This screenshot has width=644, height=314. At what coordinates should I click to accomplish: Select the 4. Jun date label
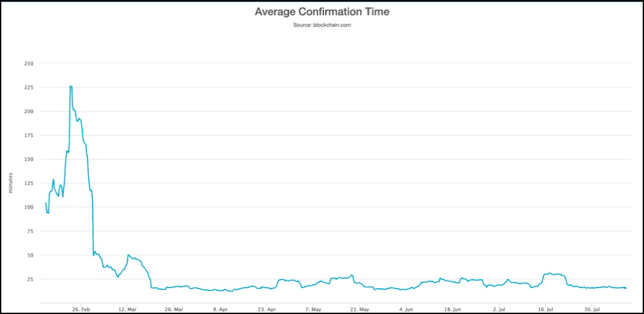[406, 308]
